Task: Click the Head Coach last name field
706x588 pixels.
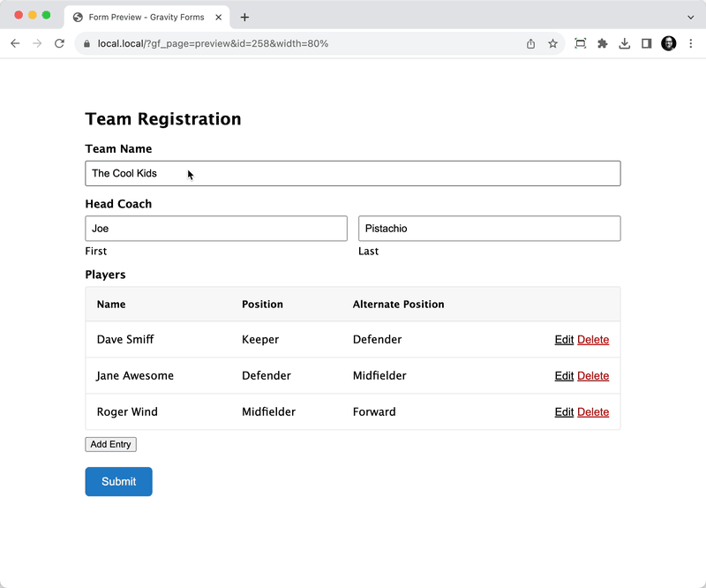Action: click(x=490, y=229)
